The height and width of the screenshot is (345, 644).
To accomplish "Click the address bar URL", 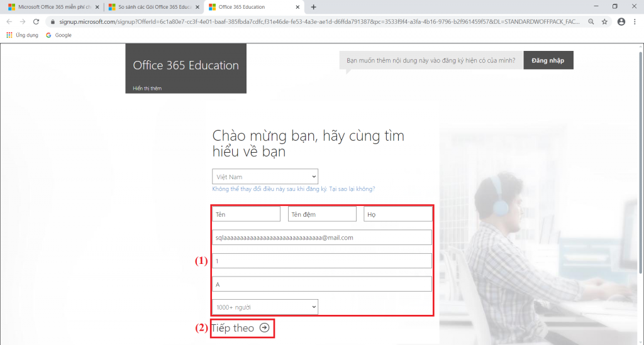I will (x=319, y=22).
